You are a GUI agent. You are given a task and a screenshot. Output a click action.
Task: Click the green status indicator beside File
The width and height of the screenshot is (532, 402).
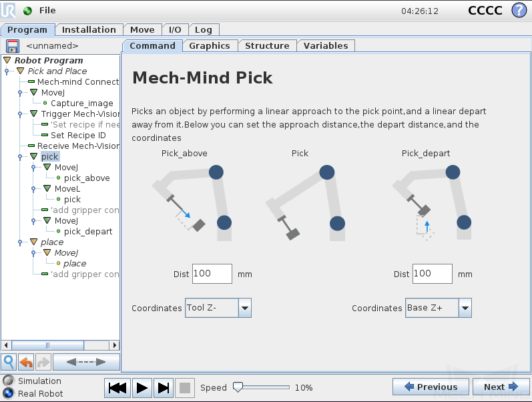pos(27,11)
